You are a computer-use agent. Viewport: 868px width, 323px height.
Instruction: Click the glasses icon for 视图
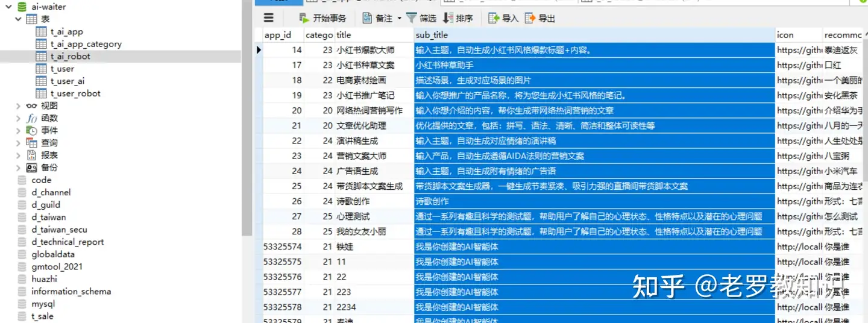coord(31,105)
